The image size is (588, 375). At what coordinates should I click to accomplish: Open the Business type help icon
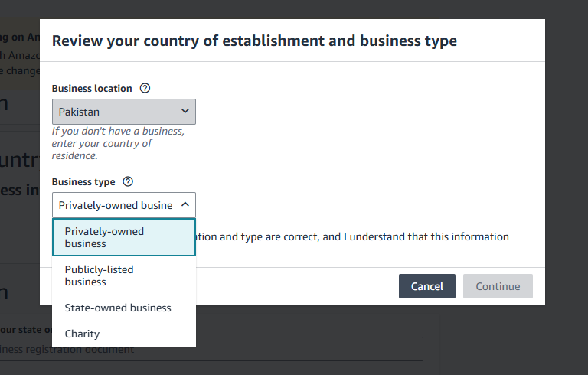[128, 181]
